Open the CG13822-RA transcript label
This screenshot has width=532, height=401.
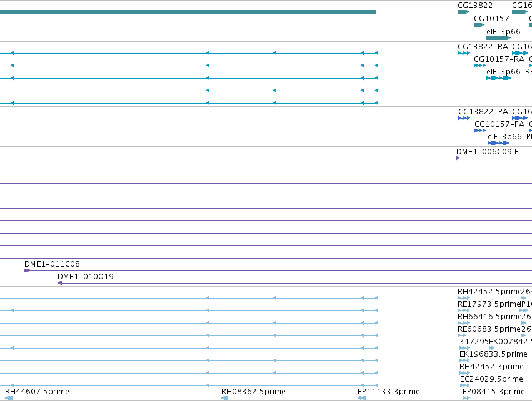coord(483,47)
